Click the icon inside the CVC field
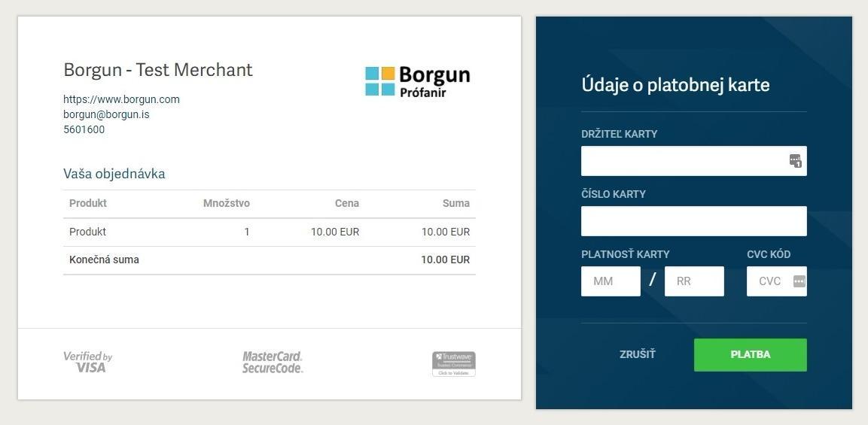The width and height of the screenshot is (868, 425). pos(799,281)
